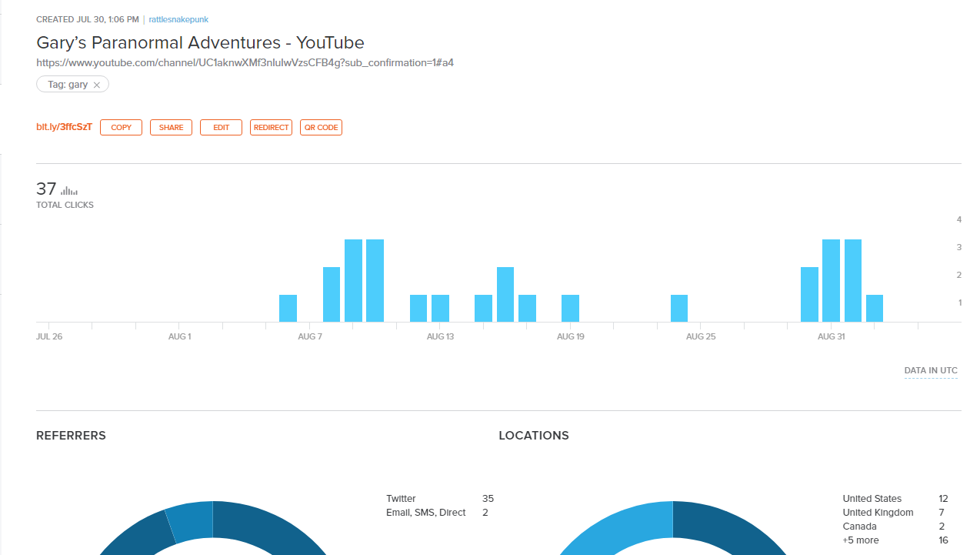
Task: Click the JUL 26 axis label
Action: coord(49,336)
